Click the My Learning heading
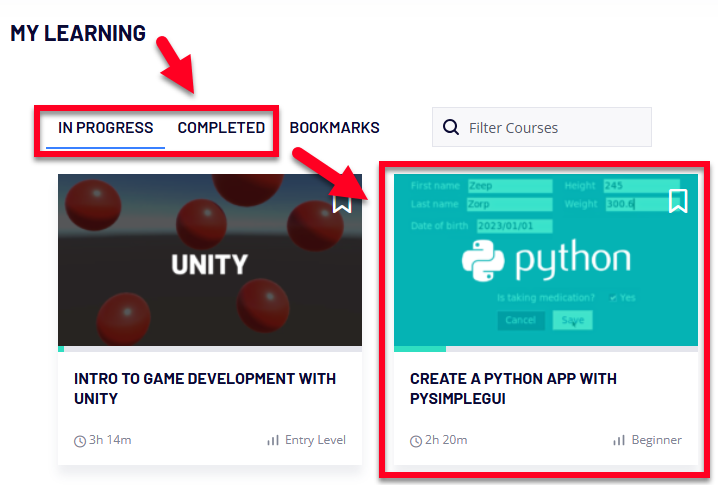This screenshot has width=718, height=485. coord(78,33)
